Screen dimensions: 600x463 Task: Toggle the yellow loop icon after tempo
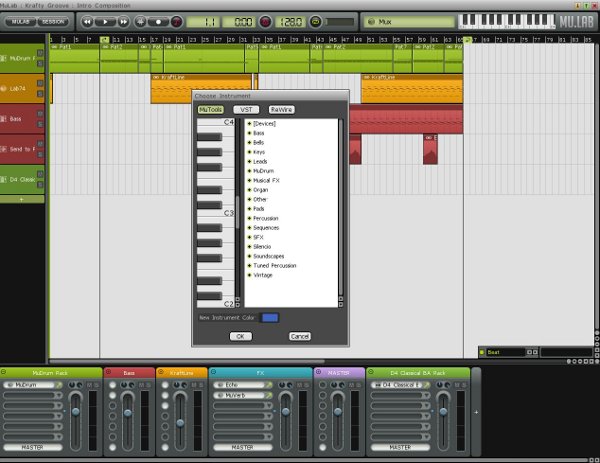[x=315, y=22]
